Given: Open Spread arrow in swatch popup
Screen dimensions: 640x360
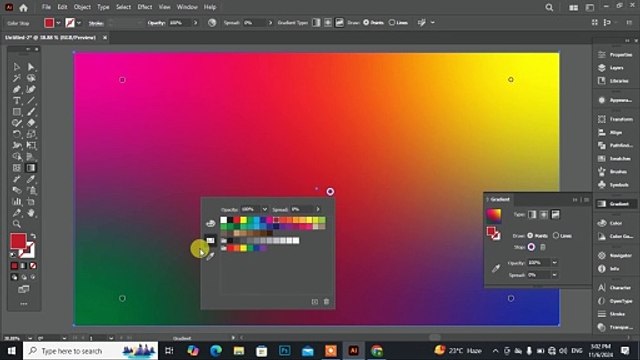Looking at the screenshot, I should tap(318, 209).
